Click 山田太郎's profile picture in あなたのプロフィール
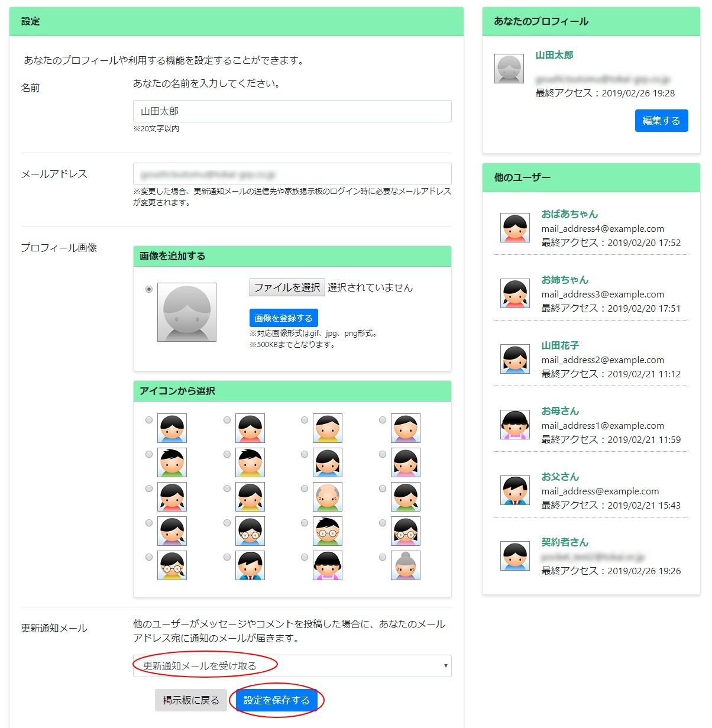712x728 pixels. (509, 69)
